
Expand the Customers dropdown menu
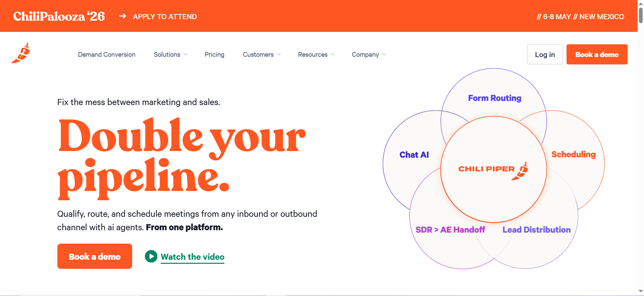click(262, 54)
